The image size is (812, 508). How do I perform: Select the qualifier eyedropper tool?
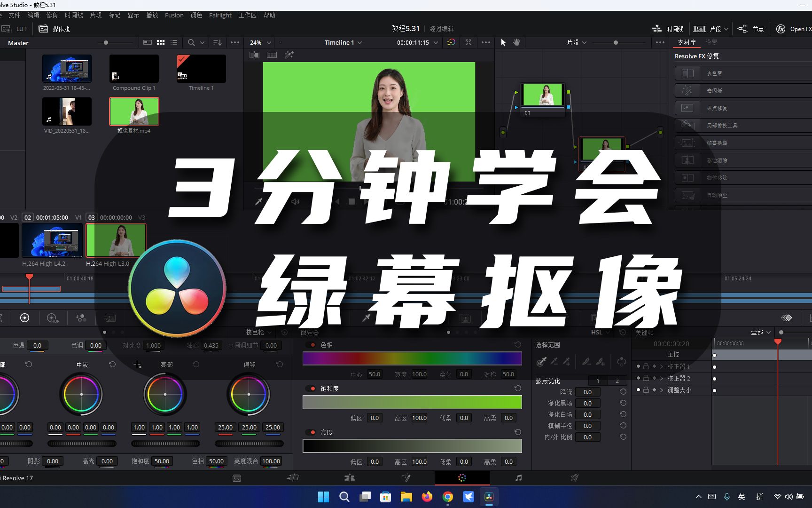541,362
